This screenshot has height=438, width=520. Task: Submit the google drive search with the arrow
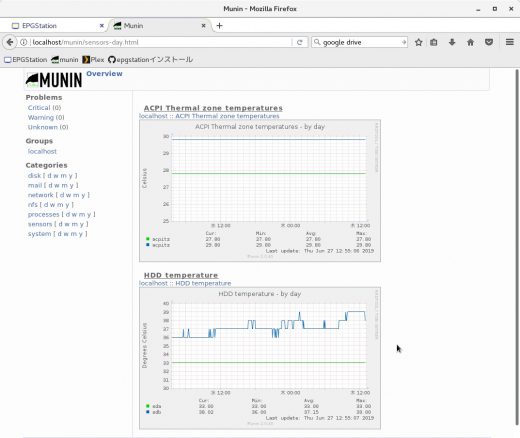(404, 42)
